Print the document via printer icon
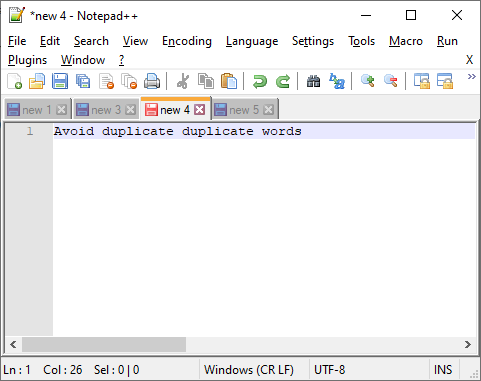Image resolution: width=481 pixels, height=381 pixels. coord(152,81)
